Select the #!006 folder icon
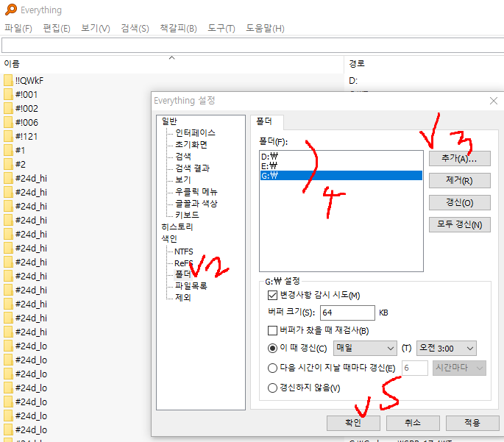The image size is (504, 442). point(8,122)
